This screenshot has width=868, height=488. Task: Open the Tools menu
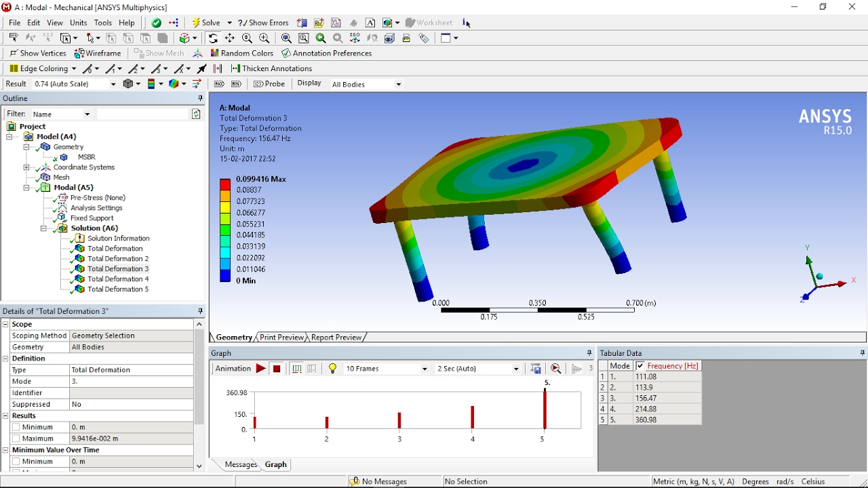(103, 23)
